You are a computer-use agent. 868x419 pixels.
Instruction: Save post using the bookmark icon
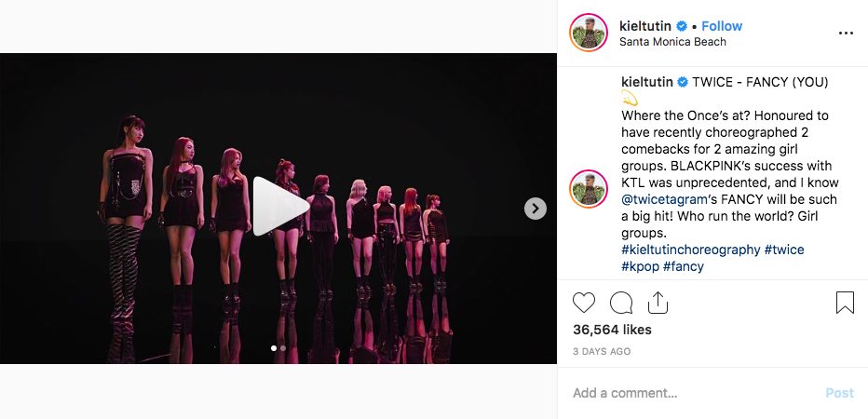point(844,303)
